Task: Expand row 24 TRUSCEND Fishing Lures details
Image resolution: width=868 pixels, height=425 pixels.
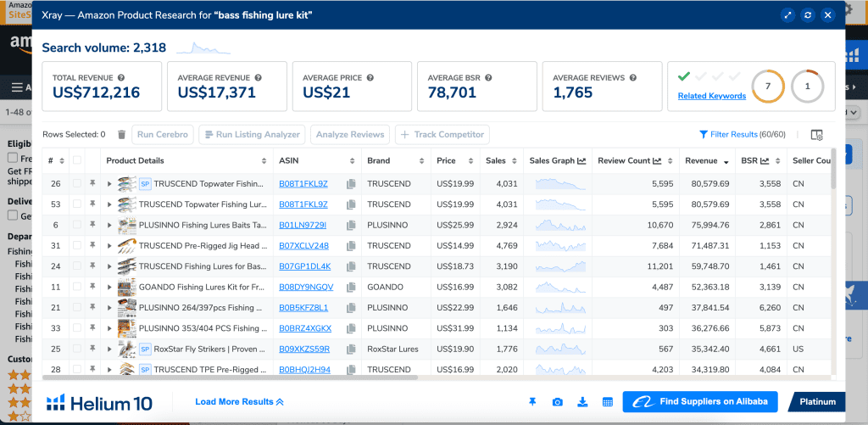Action: point(109,266)
